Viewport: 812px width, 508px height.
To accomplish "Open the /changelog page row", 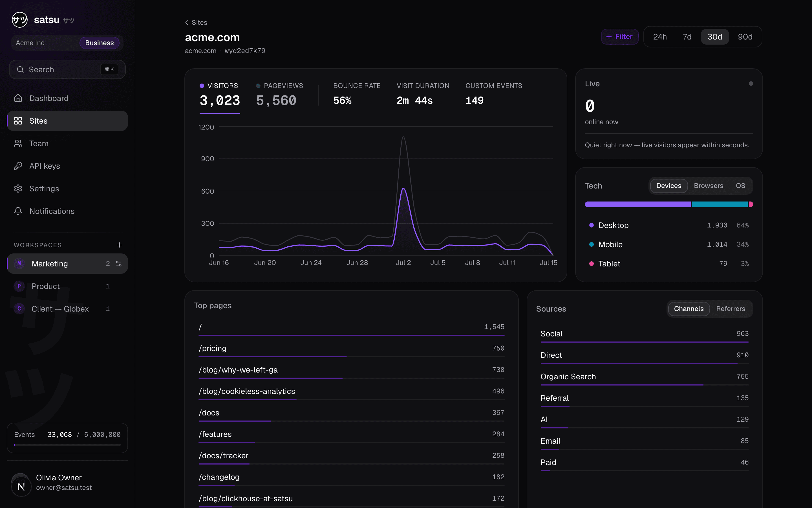I will point(351,478).
